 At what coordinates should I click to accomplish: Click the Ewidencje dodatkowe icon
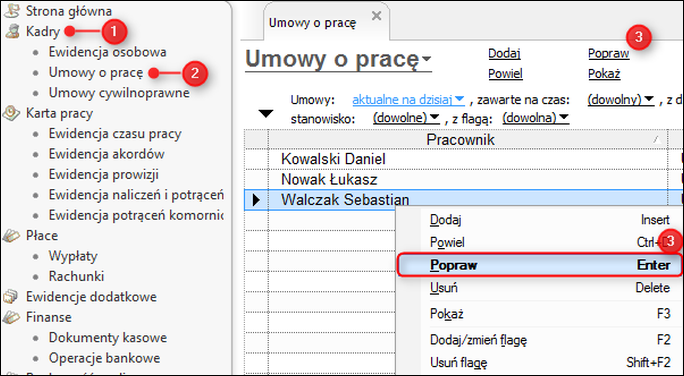[11, 297]
